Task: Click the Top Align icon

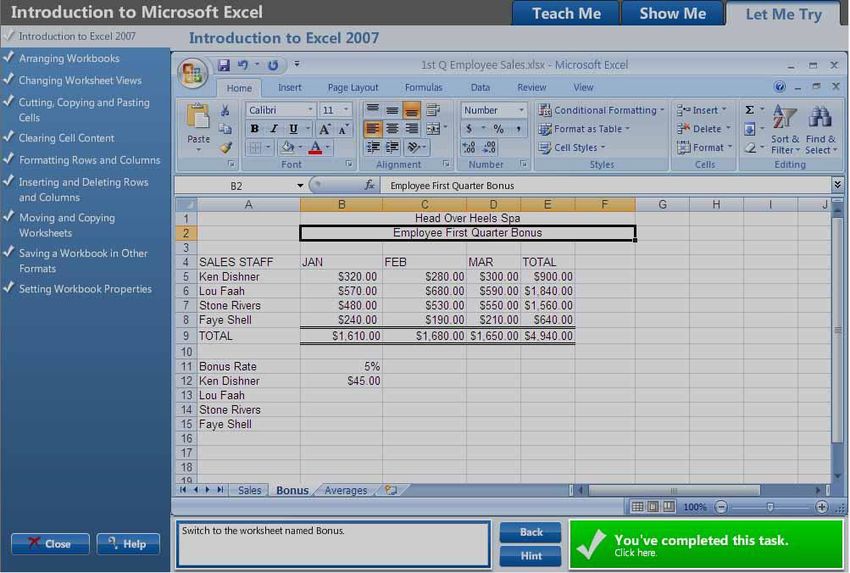Action: click(x=372, y=110)
